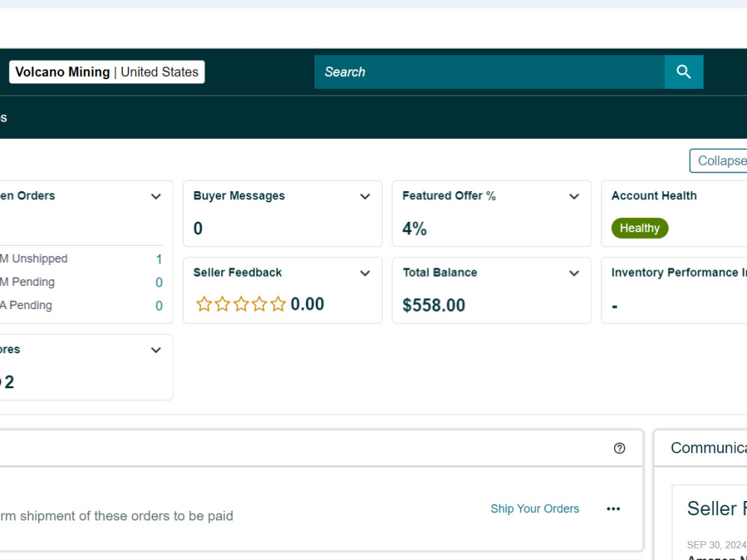The width and height of the screenshot is (747, 560).
Task: Open the three-dot more options menu
Action: (613, 509)
